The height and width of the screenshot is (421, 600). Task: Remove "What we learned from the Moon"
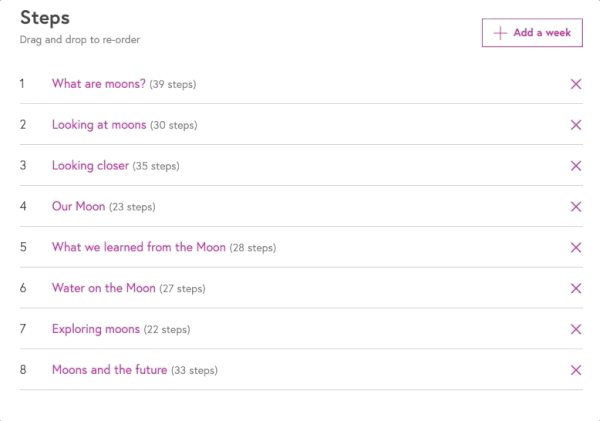[576, 248]
